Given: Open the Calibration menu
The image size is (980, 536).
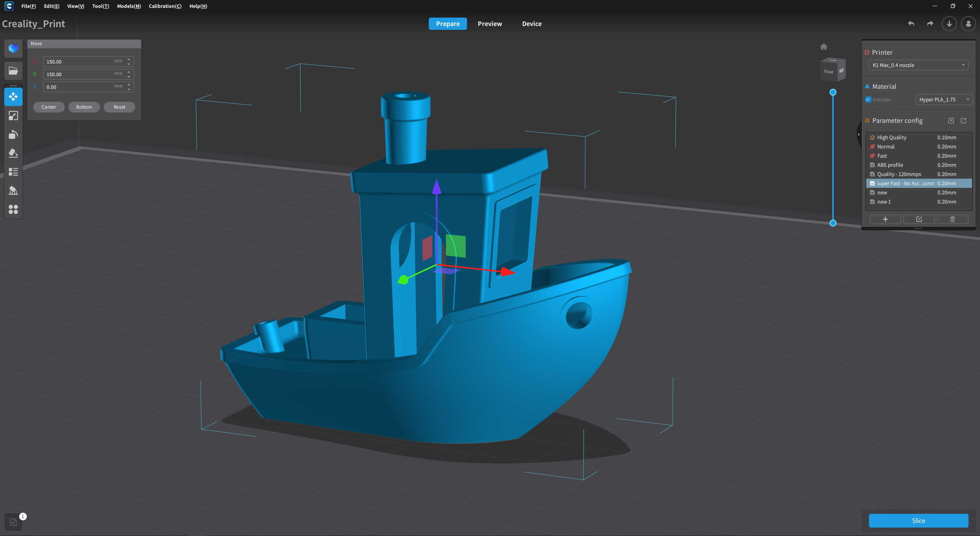Looking at the screenshot, I should 165,6.
